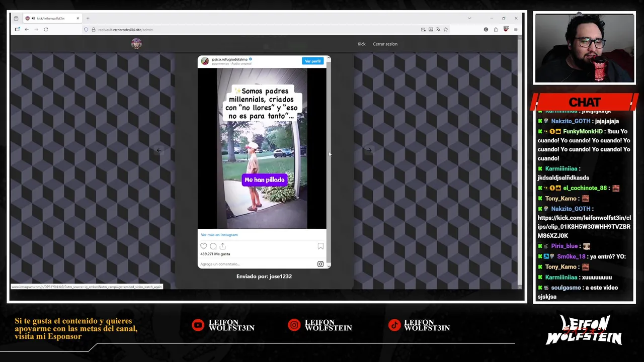The width and height of the screenshot is (644, 362).
Task: Open the extensions puzzle icon
Action: (496, 30)
